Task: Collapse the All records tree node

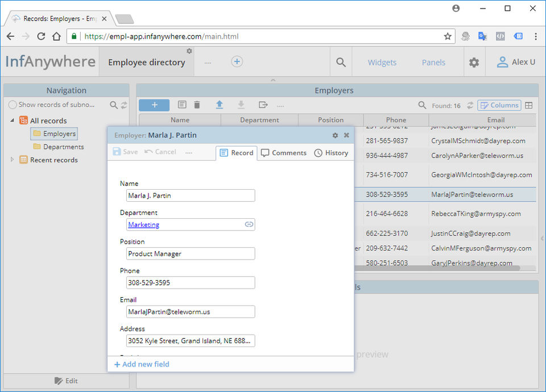Action: click(x=12, y=120)
